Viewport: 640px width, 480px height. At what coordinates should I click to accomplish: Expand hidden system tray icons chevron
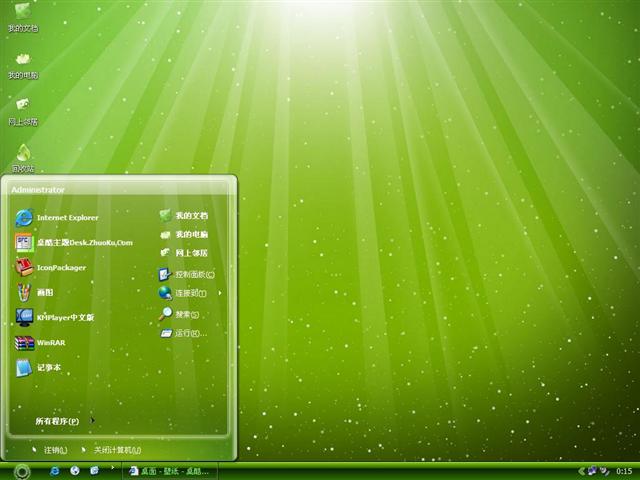[x=582, y=471]
